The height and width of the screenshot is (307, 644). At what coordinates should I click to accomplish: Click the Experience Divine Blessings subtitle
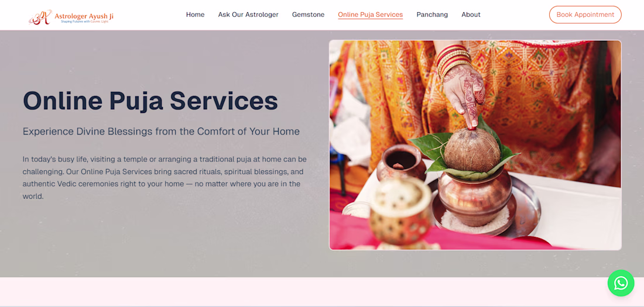pyautogui.click(x=161, y=132)
